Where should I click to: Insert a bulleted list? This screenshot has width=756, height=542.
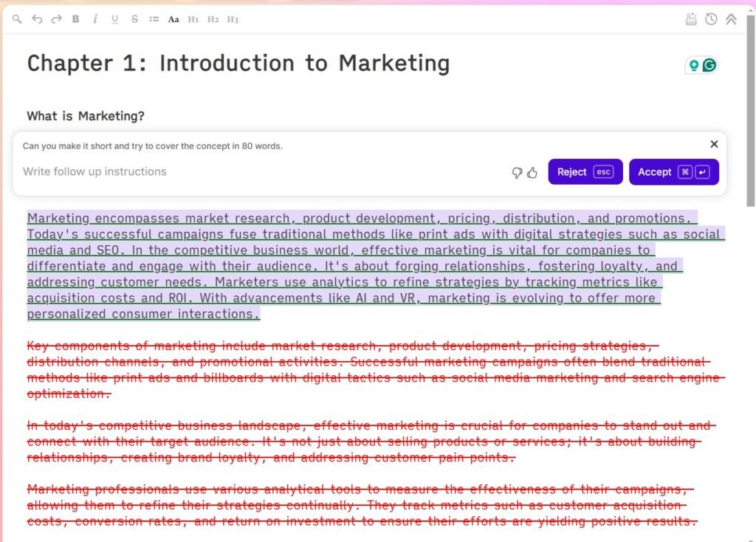[x=154, y=19]
